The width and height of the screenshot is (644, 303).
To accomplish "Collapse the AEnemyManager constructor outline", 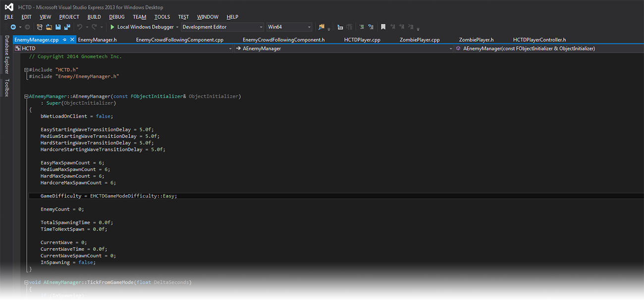I will (26, 97).
